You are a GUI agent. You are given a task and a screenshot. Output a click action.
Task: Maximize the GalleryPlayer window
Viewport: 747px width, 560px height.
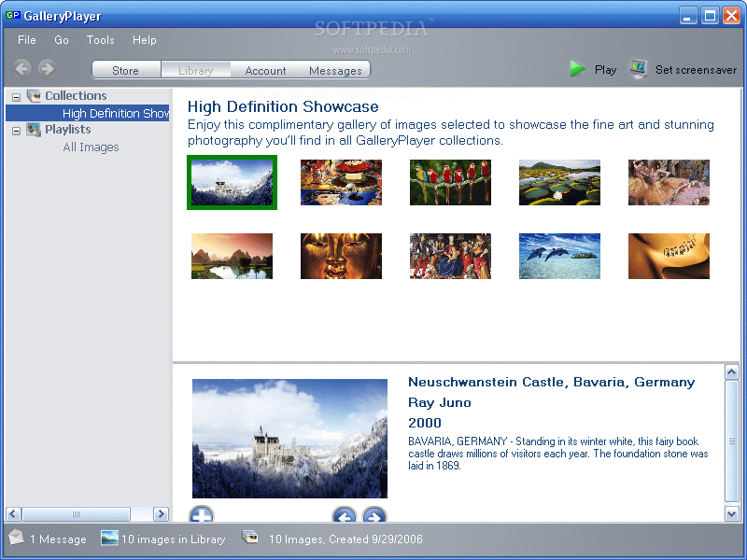click(710, 16)
